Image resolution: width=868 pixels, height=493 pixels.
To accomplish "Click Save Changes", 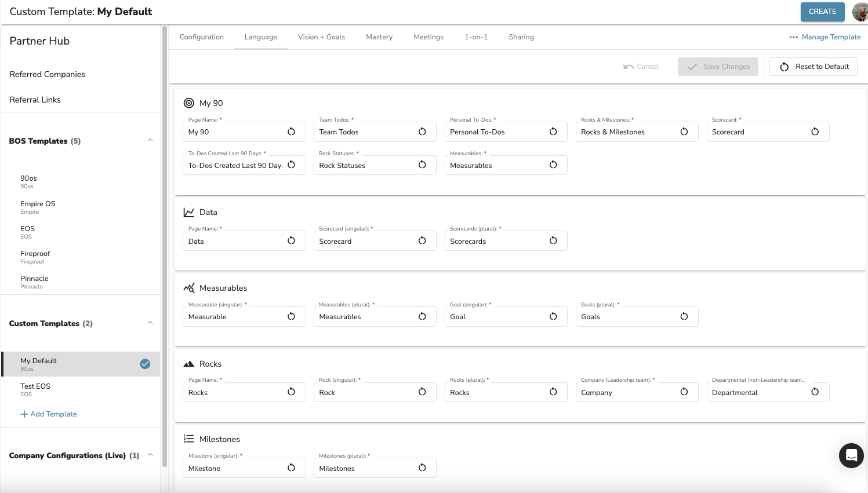I will click(718, 67).
